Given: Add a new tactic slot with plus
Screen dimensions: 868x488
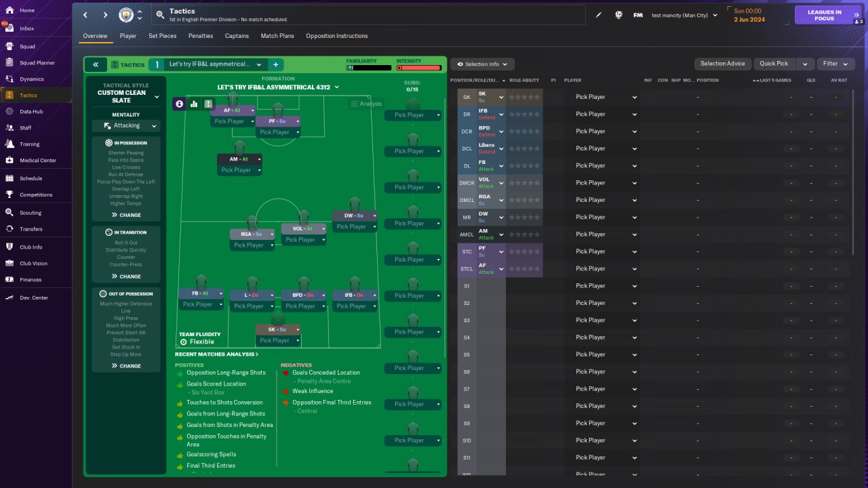Looking at the screenshot, I should tap(276, 64).
